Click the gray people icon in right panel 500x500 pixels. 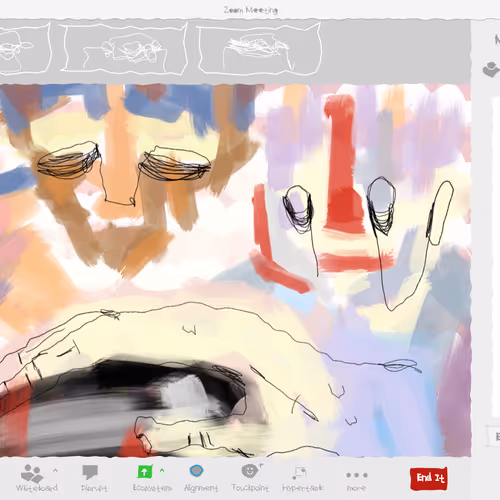[x=491, y=70]
